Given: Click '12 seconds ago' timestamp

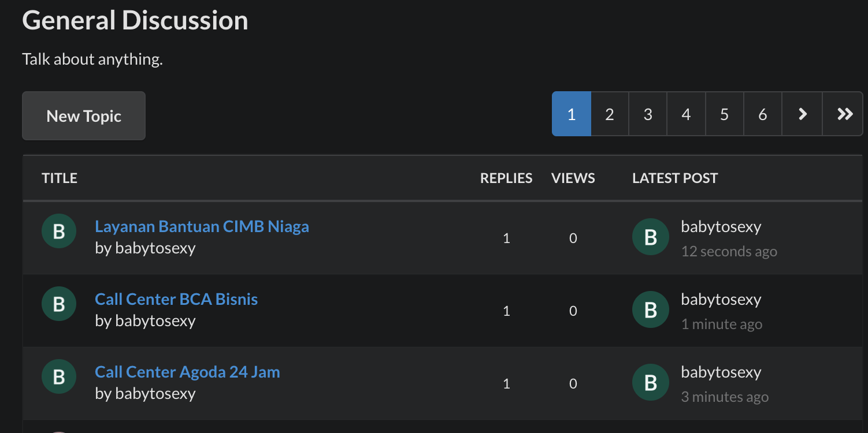Looking at the screenshot, I should pyautogui.click(x=729, y=252).
